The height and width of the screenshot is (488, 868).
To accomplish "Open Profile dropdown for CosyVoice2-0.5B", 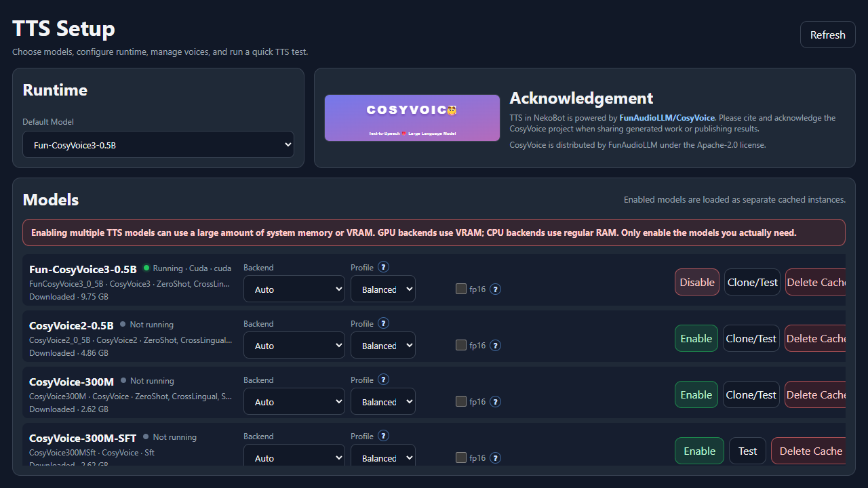I will 383,345.
